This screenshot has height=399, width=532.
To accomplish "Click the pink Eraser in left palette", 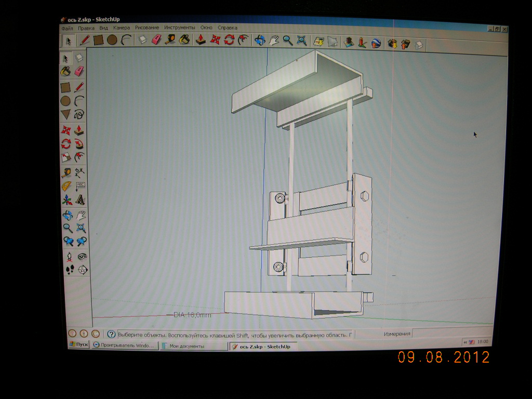I will (79, 71).
